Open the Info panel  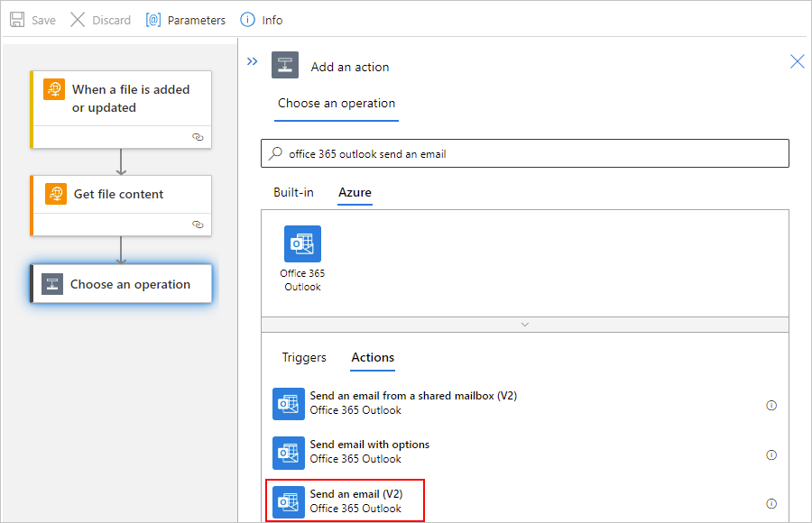coord(262,20)
